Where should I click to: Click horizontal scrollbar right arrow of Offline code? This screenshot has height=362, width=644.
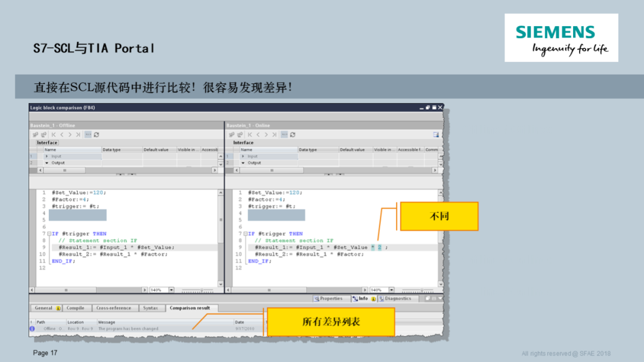(144, 290)
